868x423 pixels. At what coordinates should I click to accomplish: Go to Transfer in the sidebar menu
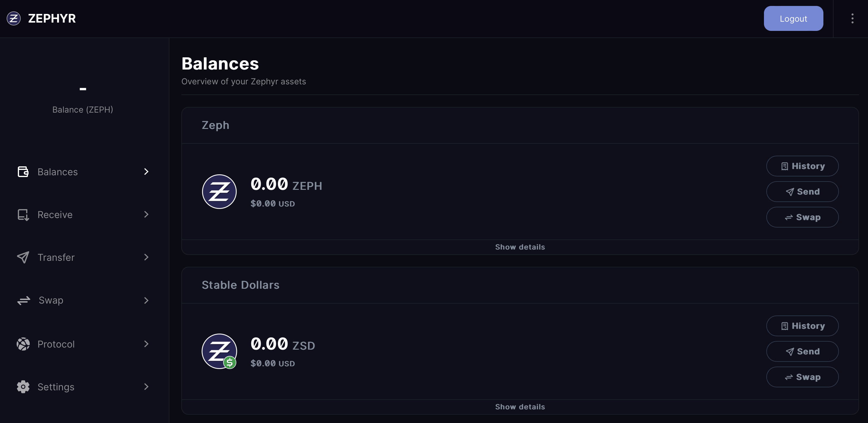pyautogui.click(x=56, y=257)
